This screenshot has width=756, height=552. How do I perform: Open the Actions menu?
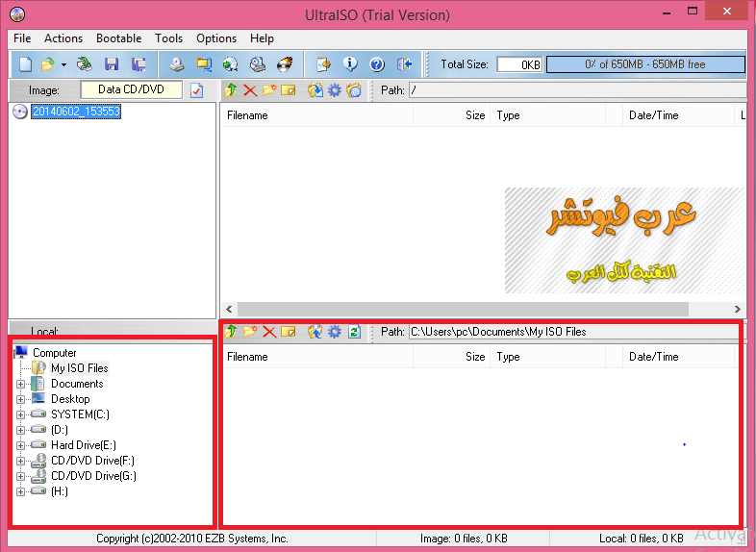coord(63,38)
